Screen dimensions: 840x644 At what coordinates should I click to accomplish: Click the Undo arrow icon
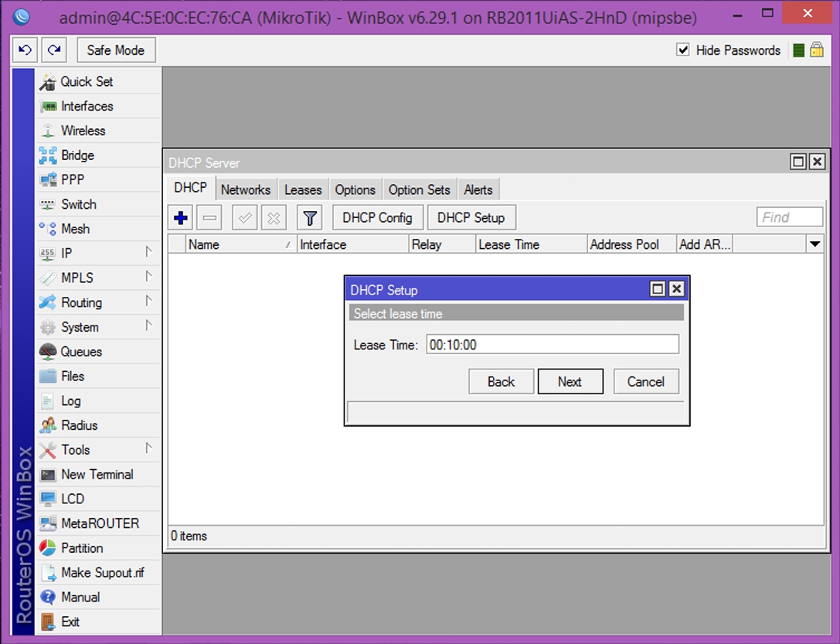tap(26, 50)
